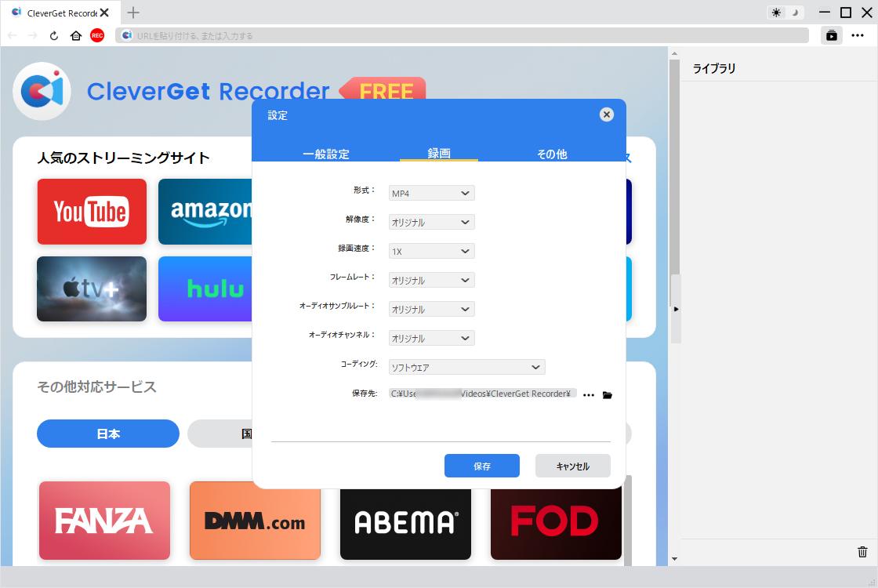This screenshot has width=878, height=588.
Task: Open a new tab with plus icon
Action: pos(133,13)
